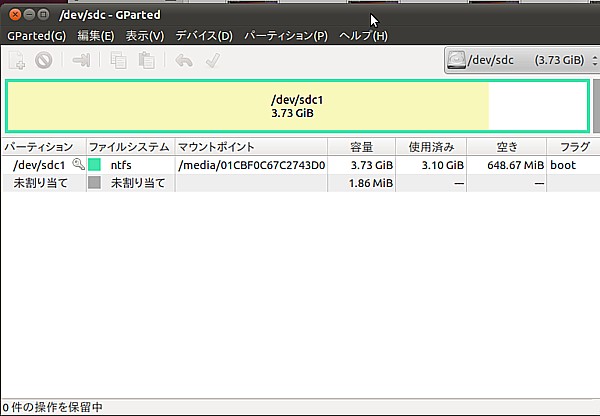The width and height of the screenshot is (600, 416).
Task: Click the 容量 column header
Action: pos(362,147)
